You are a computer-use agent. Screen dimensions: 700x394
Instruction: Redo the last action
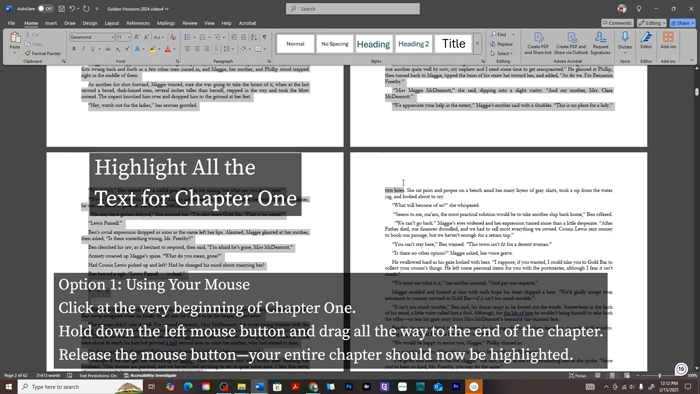[86, 8]
